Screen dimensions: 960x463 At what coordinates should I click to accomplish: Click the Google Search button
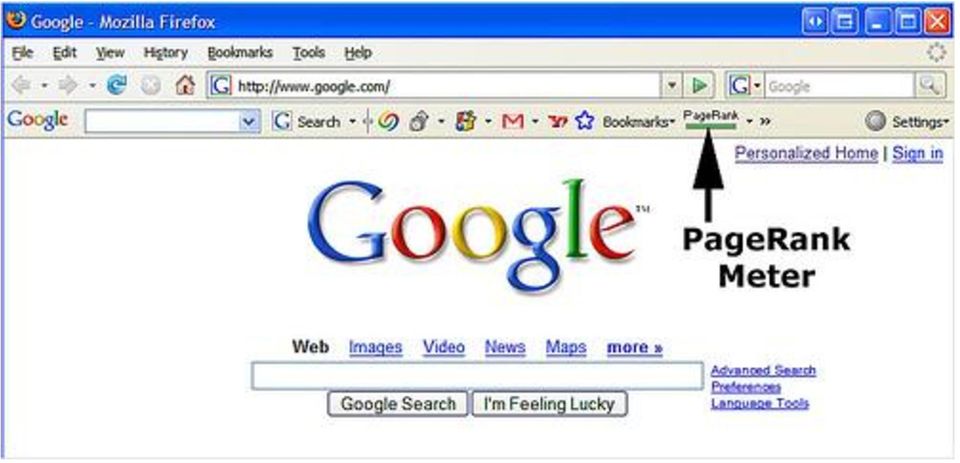398,404
